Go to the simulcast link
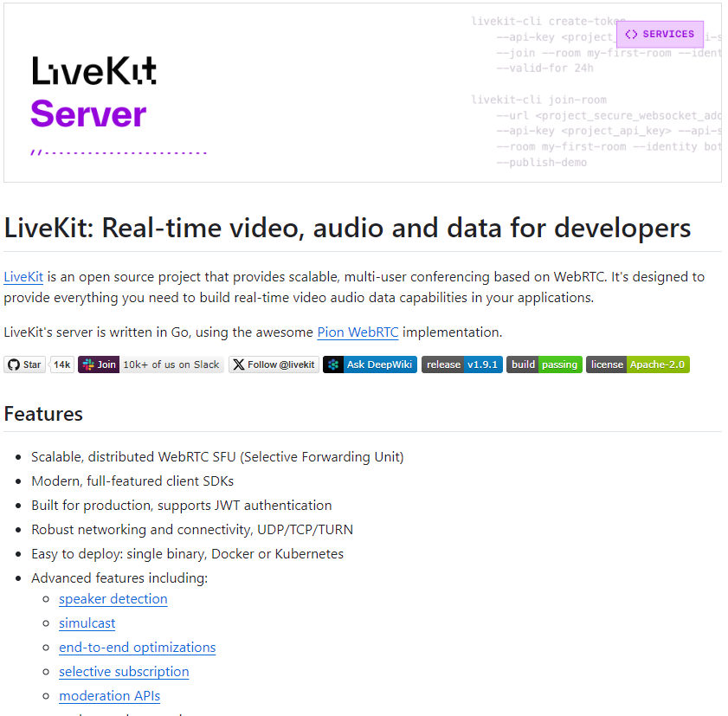The image size is (728, 716). 87,622
